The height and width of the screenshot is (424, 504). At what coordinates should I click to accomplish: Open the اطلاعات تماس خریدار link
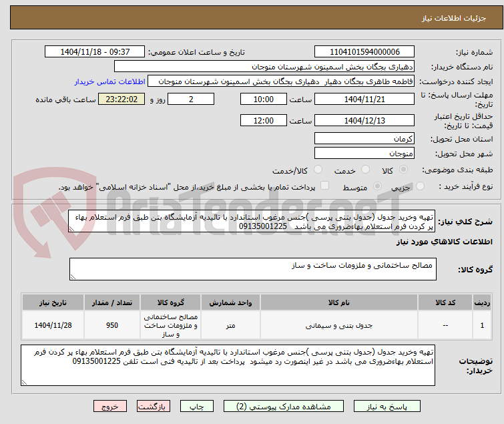click(x=110, y=81)
